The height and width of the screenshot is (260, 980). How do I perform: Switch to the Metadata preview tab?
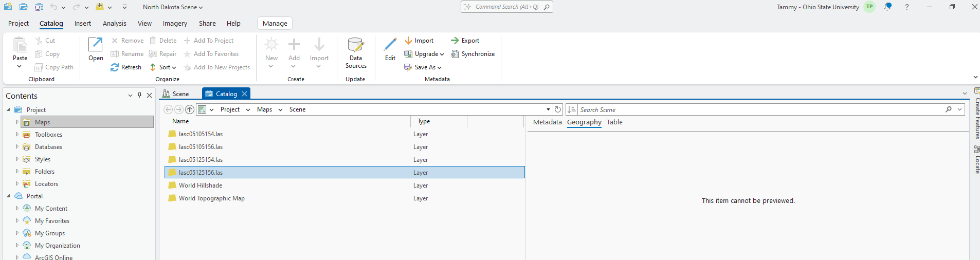(x=547, y=122)
